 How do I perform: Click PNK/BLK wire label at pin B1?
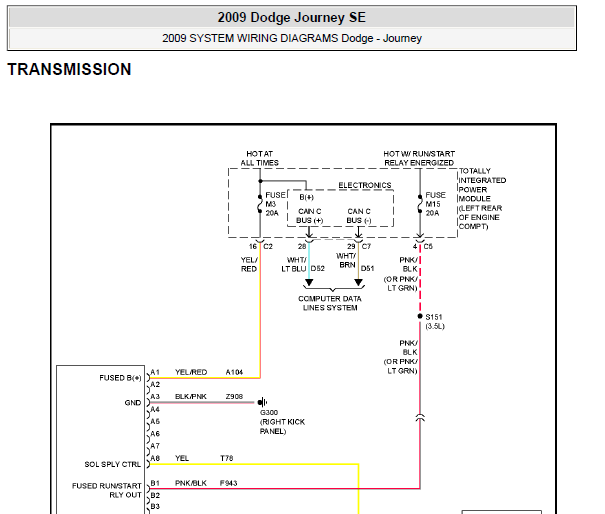pyautogui.click(x=191, y=483)
